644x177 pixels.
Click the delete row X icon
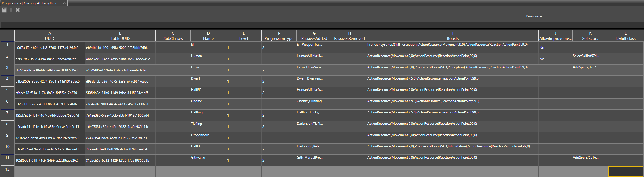(18, 10)
